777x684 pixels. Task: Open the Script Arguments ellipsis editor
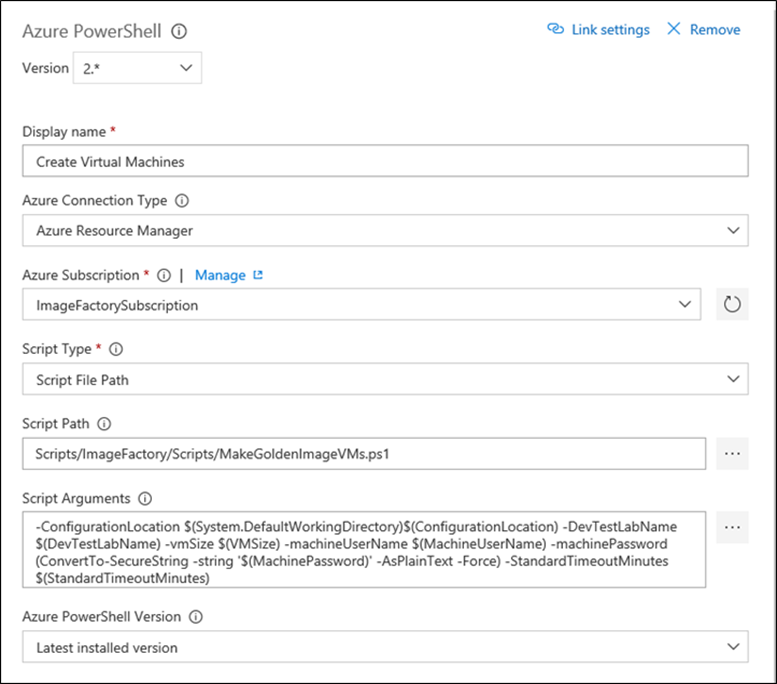click(x=732, y=527)
